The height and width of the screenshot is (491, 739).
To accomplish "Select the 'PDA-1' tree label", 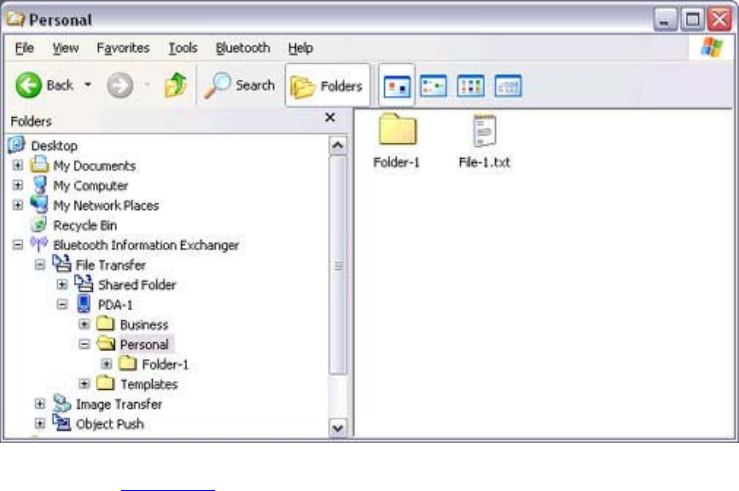I will click(x=115, y=305).
